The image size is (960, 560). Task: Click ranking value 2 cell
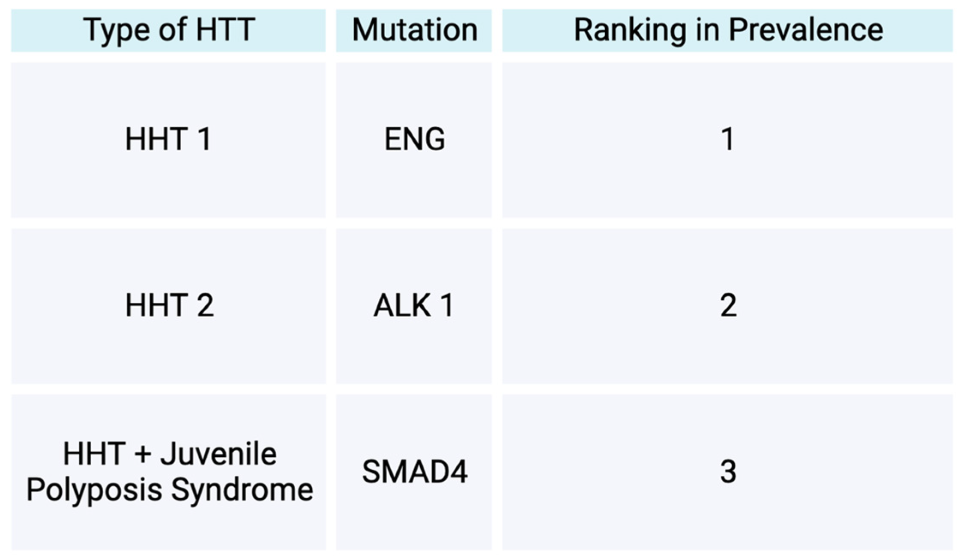(727, 306)
